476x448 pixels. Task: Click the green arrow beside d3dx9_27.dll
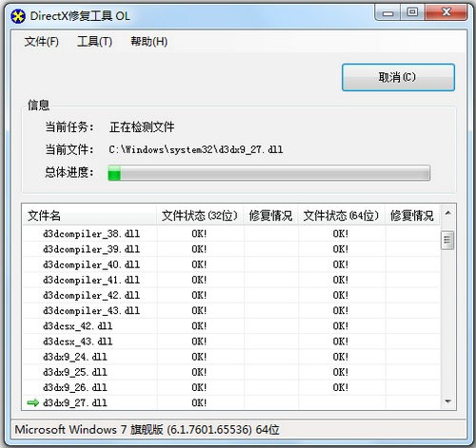(32, 402)
